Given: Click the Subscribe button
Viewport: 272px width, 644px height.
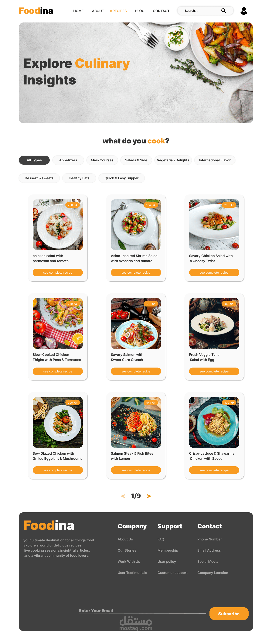Looking at the screenshot, I should tap(229, 614).
